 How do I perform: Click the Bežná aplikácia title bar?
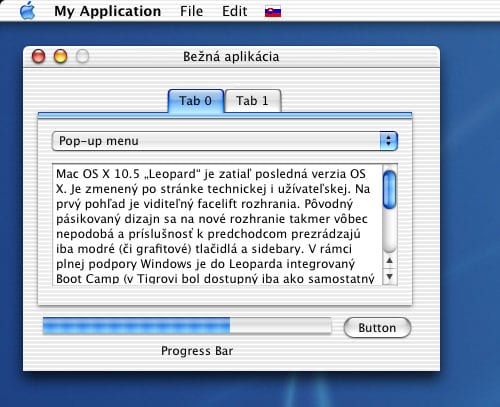[231, 57]
